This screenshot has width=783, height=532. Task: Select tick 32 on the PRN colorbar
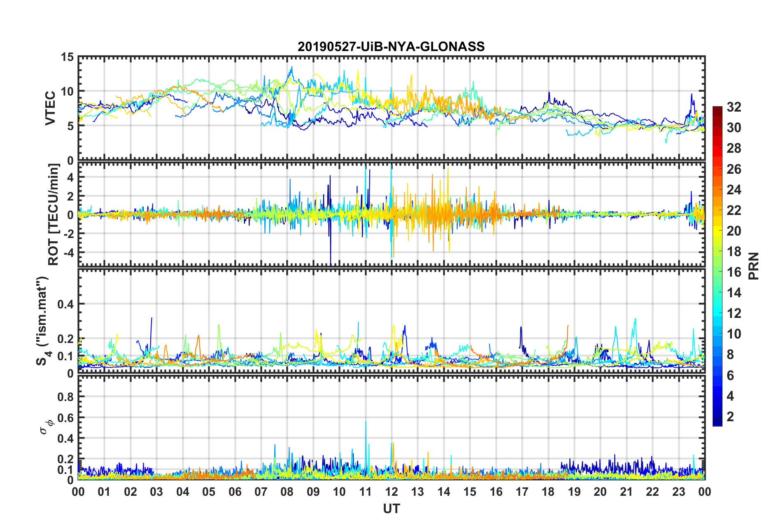[x=734, y=107]
